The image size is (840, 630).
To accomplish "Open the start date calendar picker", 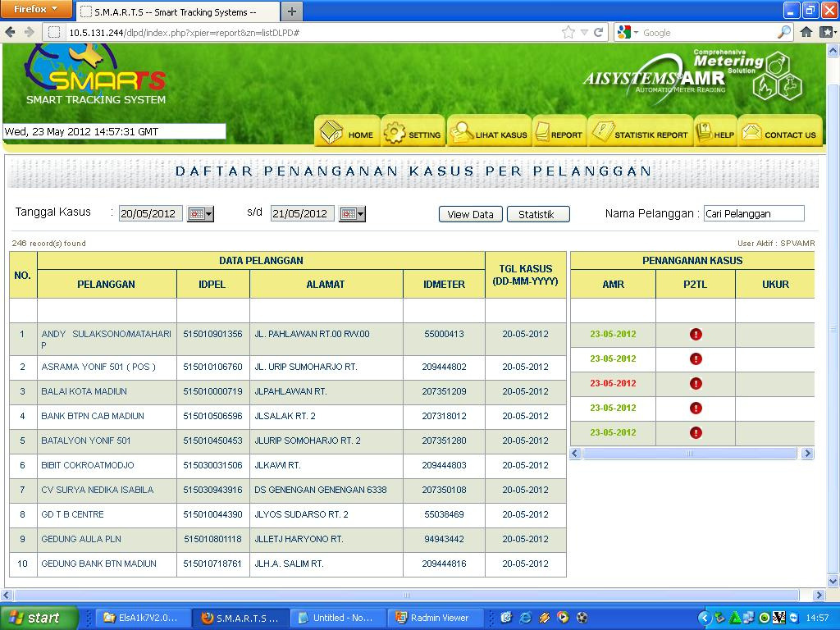I will coord(200,214).
